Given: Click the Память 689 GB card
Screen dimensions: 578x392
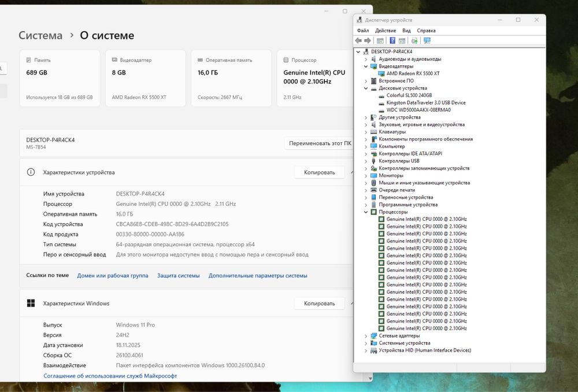Looking at the screenshot, I should click(60, 79).
